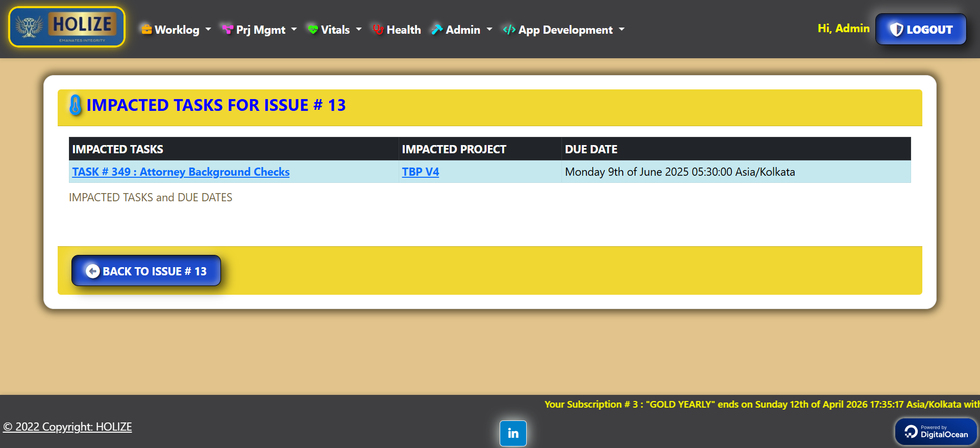Expand the Prj Mgmt dropdown arrow
Image resolution: width=980 pixels, height=448 pixels.
(x=294, y=30)
